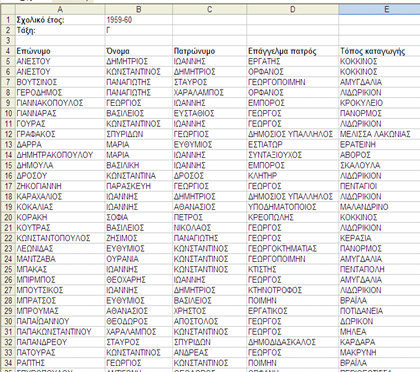Click patronymic cell 'ΑΝΔΡΕΑΣ'
The image size is (420, 372).
tap(210, 353)
